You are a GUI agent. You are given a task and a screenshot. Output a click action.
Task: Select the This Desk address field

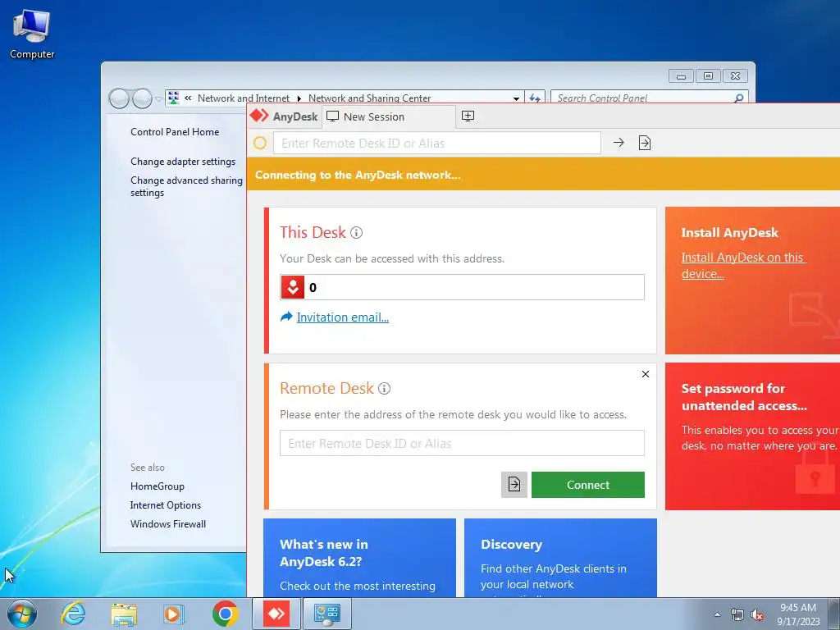462,287
